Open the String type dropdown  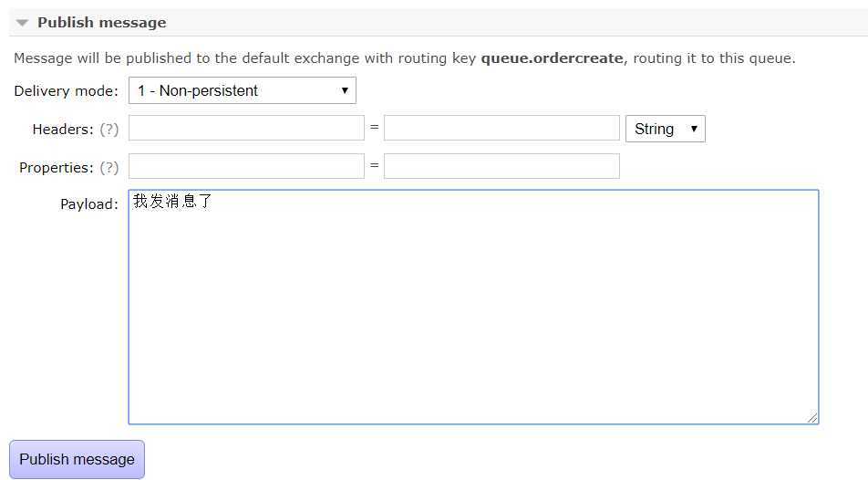(666, 129)
